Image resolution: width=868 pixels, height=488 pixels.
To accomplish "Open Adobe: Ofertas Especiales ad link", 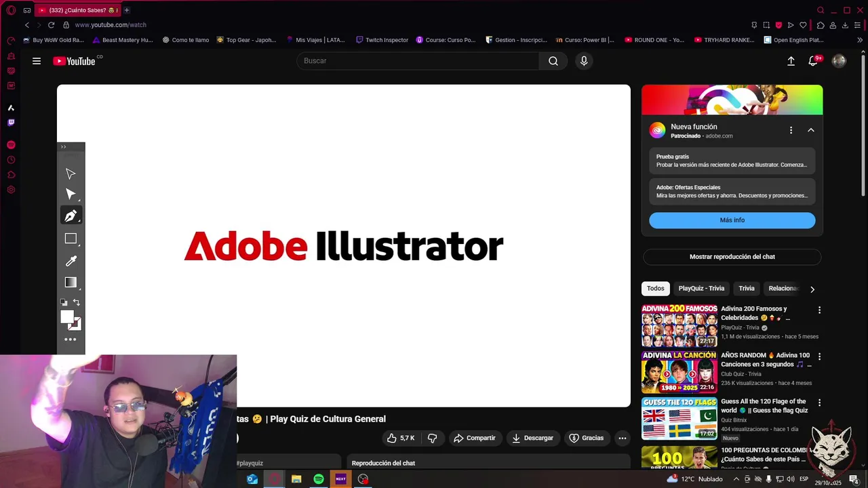I will click(732, 191).
